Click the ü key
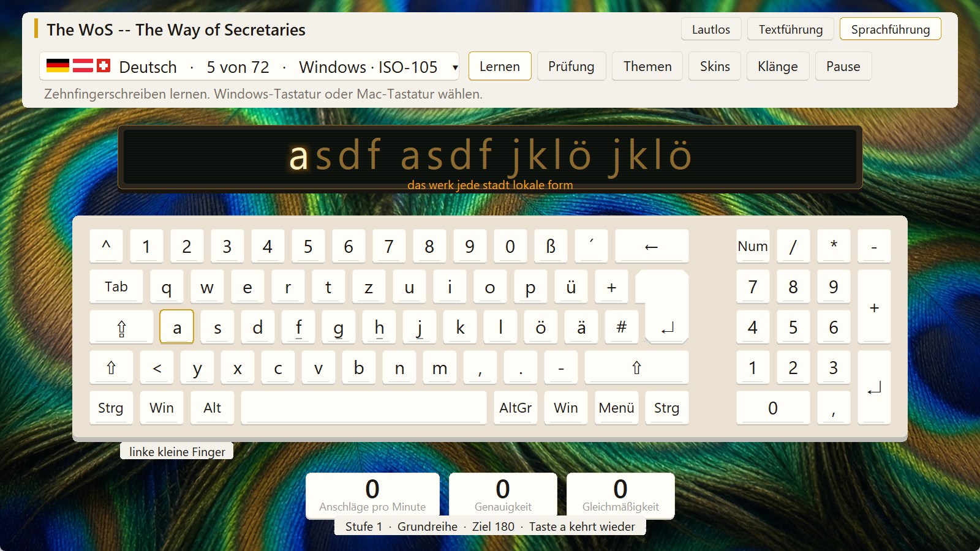This screenshot has width=980, height=551. 571,287
